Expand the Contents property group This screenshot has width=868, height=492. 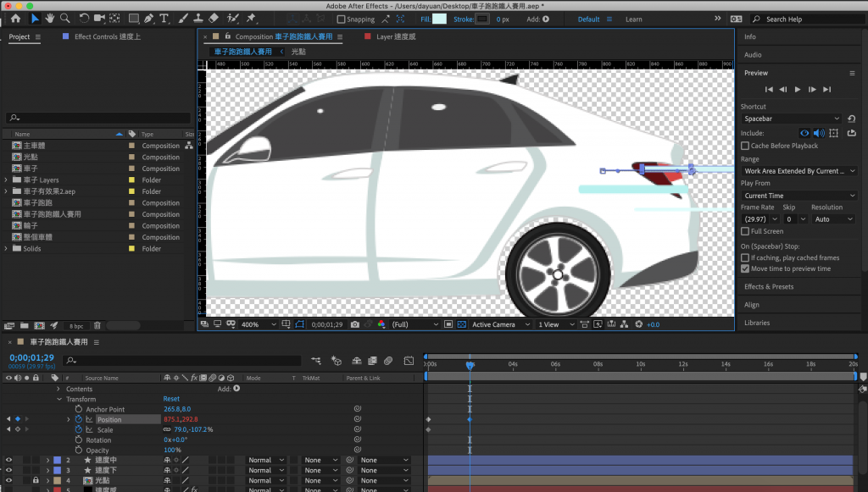coord(59,389)
